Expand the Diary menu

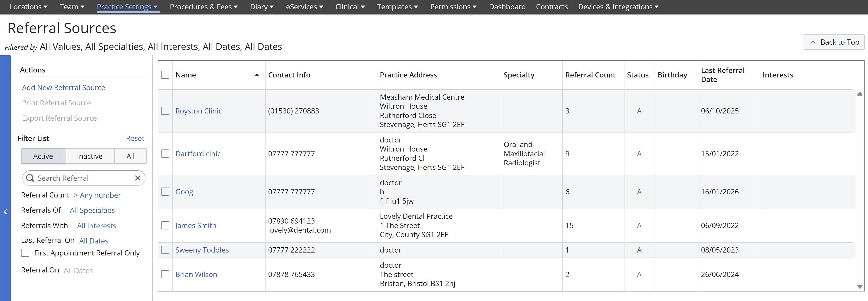coord(262,7)
